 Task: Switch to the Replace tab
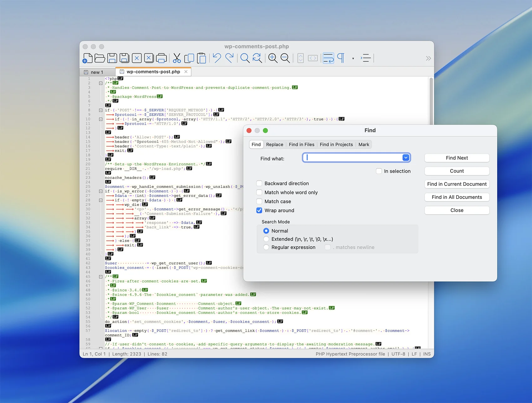pos(274,144)
